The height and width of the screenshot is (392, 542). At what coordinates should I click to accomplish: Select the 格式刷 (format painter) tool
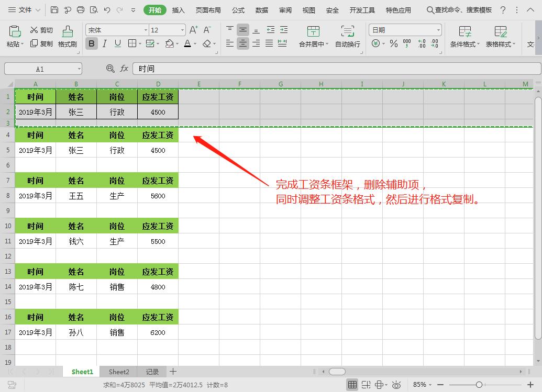point(67,36)
